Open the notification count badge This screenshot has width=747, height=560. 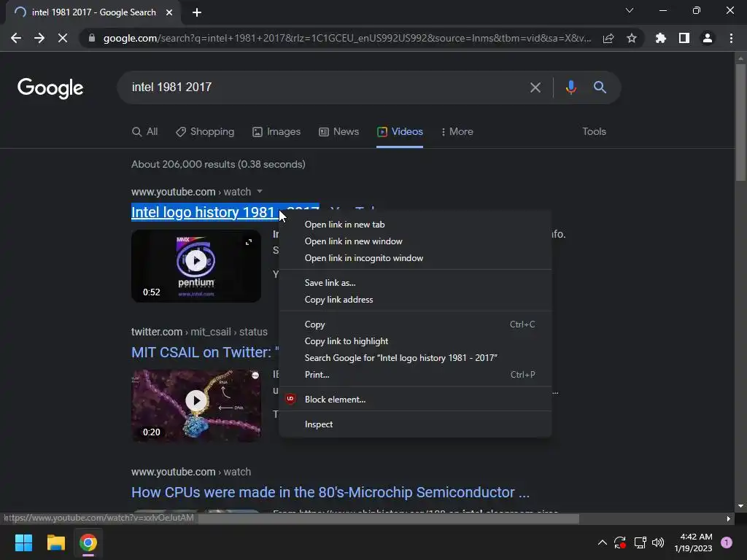(x=727, y=542)
